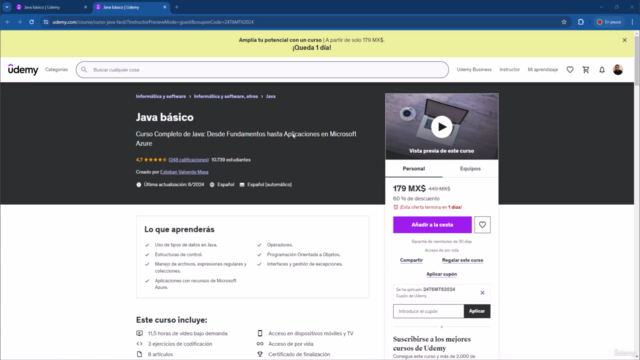This screenshot has width=640, height=360.
Task: Click 'Certificado de finalización'
Action: 299,355
